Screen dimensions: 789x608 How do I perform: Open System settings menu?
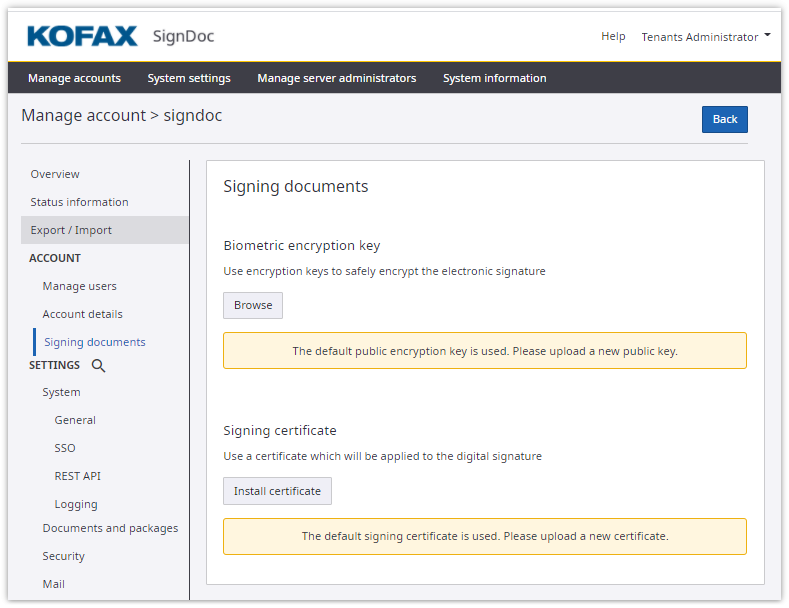[189, 78]
